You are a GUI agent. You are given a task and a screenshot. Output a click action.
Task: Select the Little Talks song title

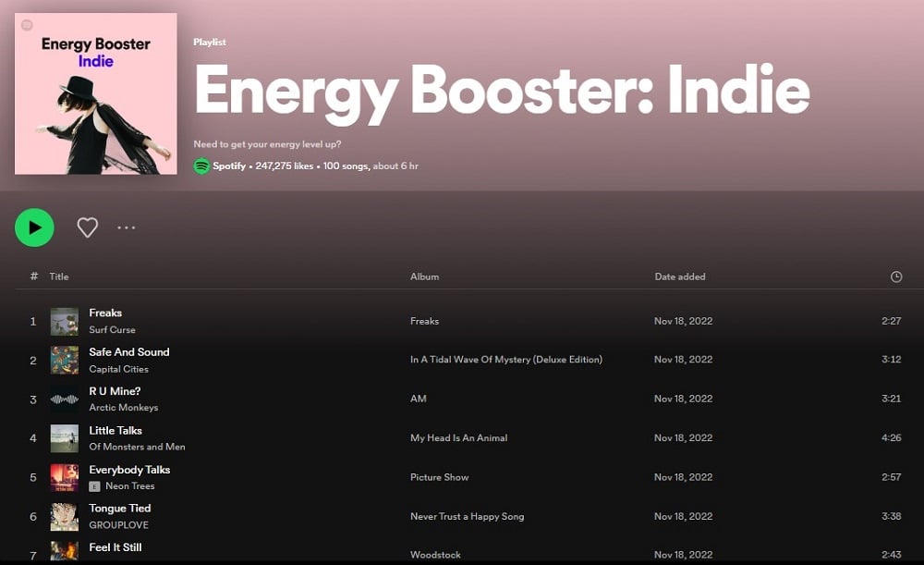(x=115, y=431)
